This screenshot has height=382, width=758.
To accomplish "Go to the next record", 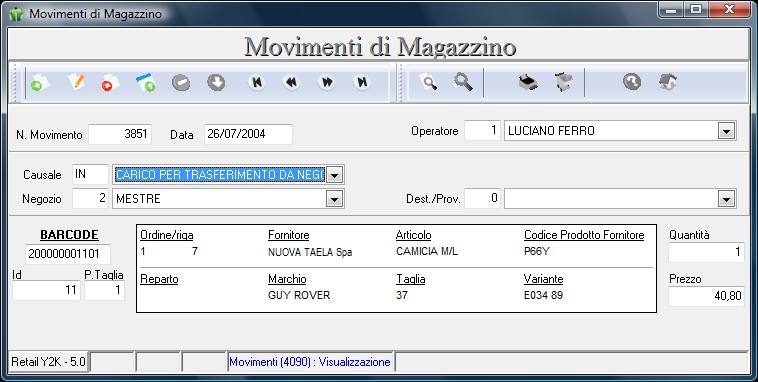I will pyautogui.click(x=327, y=83).
